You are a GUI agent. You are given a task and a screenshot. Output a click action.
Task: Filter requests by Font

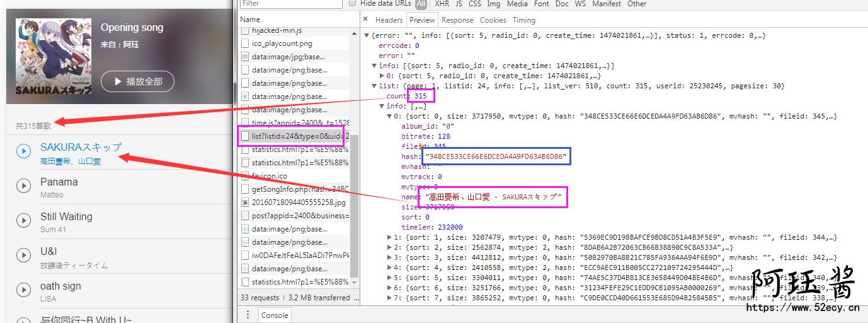[542, 4]
